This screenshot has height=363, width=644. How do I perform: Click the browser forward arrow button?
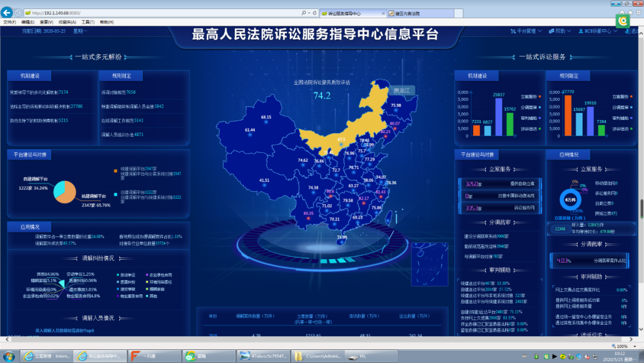coord(18,13)
